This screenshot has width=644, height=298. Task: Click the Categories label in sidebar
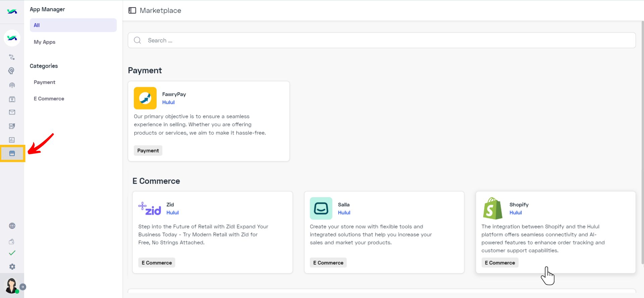(44, 66)
